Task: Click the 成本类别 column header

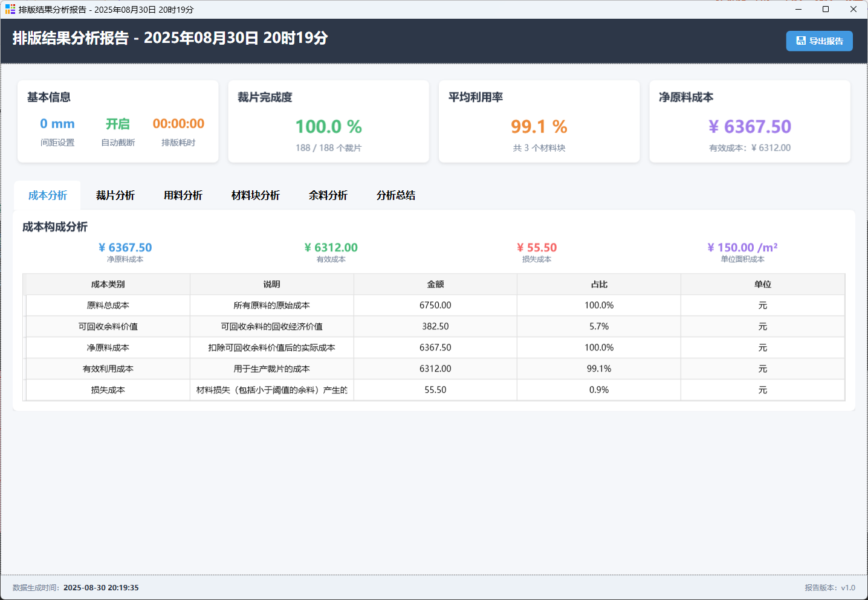Action: click(x=108, y=284)
